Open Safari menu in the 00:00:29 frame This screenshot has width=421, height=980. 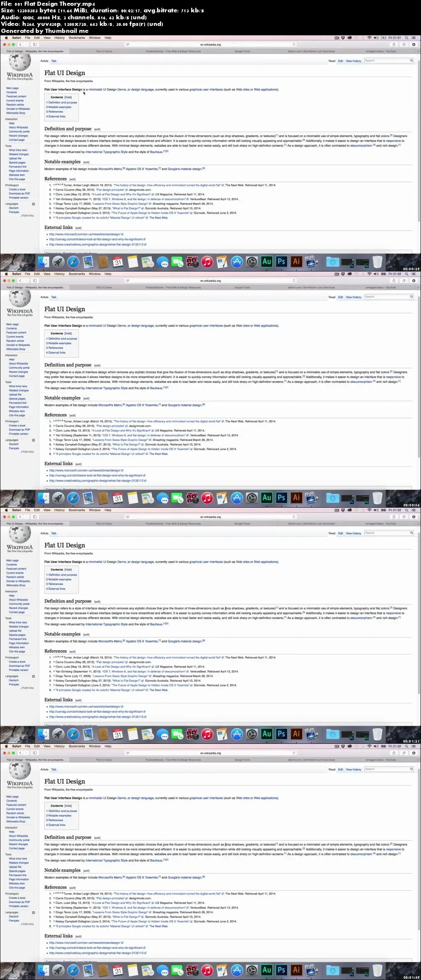tap(16, 38)
